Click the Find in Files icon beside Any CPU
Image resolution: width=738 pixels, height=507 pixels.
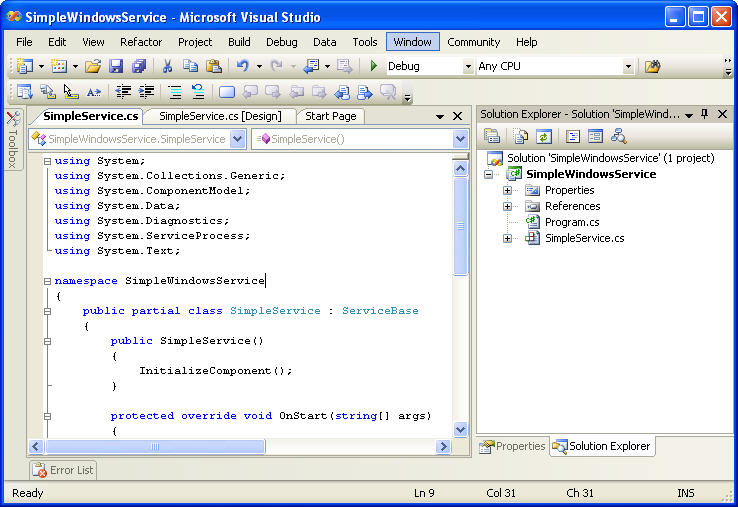tap(652, 66)
